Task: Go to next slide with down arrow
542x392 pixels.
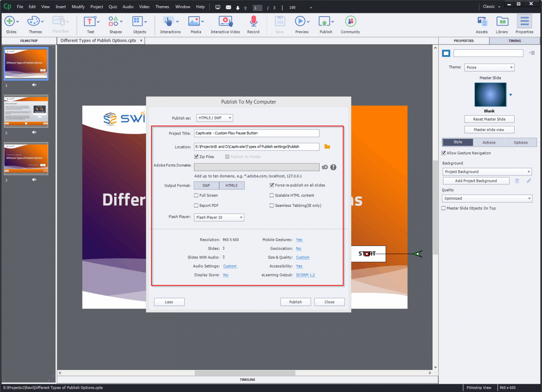Action: (x=238, y=8)
